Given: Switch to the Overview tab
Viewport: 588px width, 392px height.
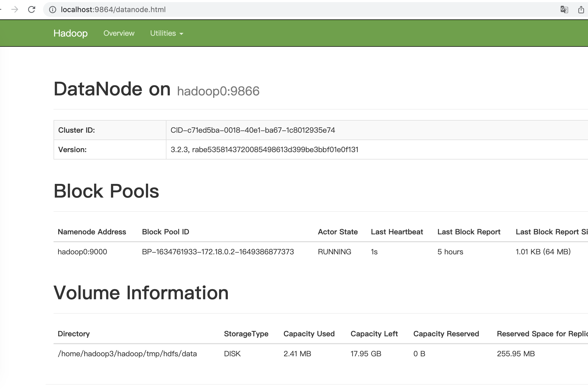Looking at the screenshot, I should [119, 33].
